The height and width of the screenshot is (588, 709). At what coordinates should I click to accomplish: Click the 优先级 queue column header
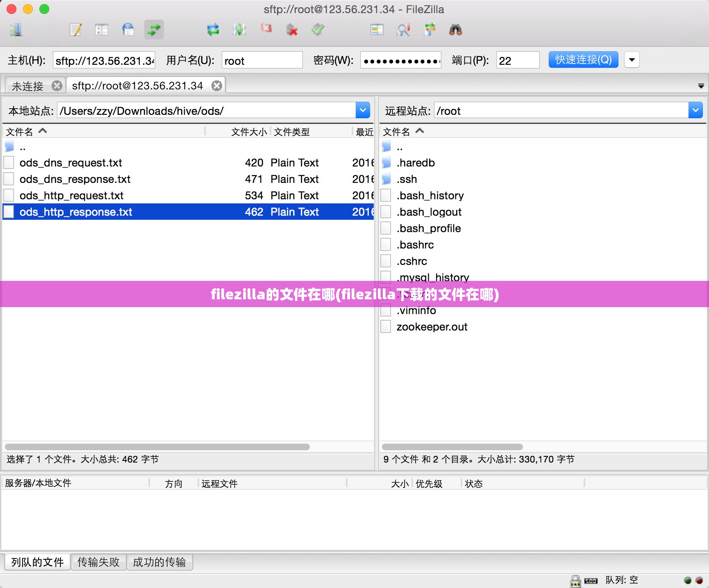(x=437, y=483)
